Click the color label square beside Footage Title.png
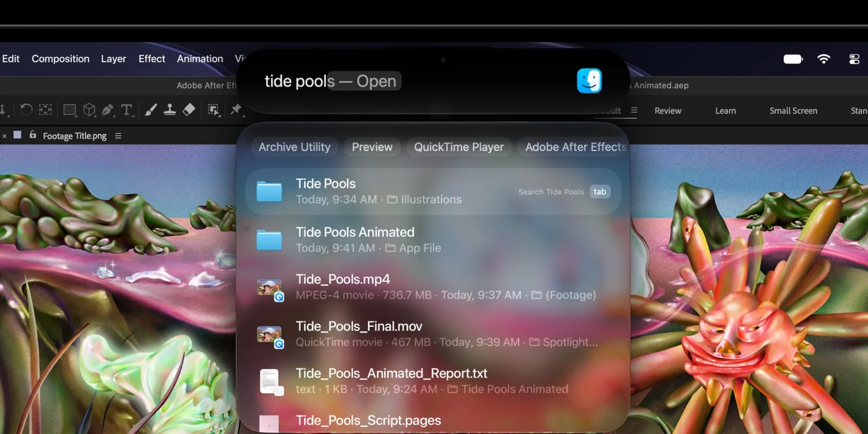868x434 pixels. point(17,135)
